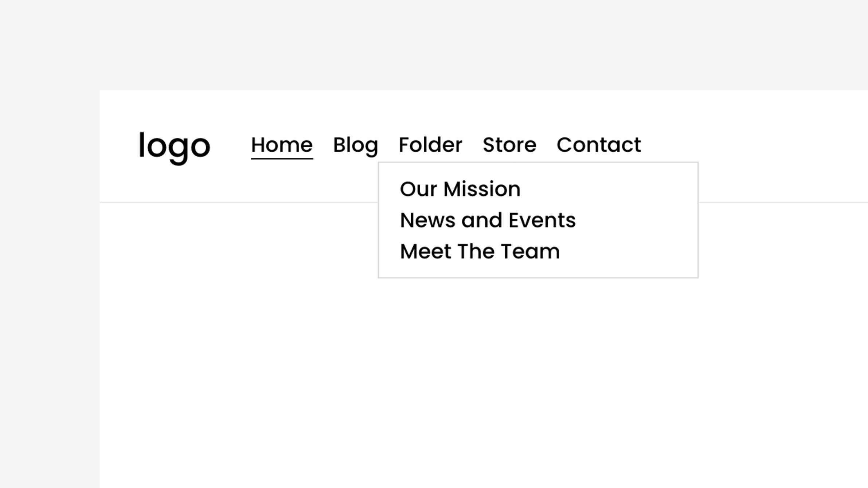Choose News and Events in the dropdown
868x488 pixels.
tap(487, 219)
